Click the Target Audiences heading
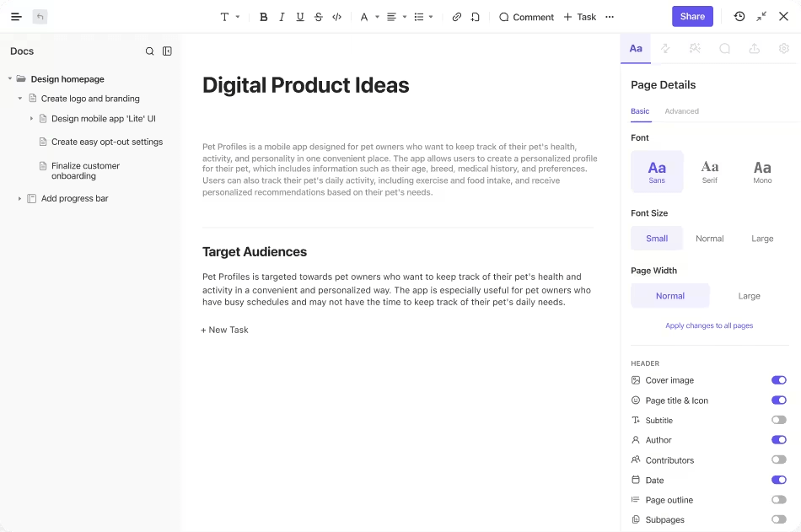The height and width of the screenshot is (532, 801). 255,252
